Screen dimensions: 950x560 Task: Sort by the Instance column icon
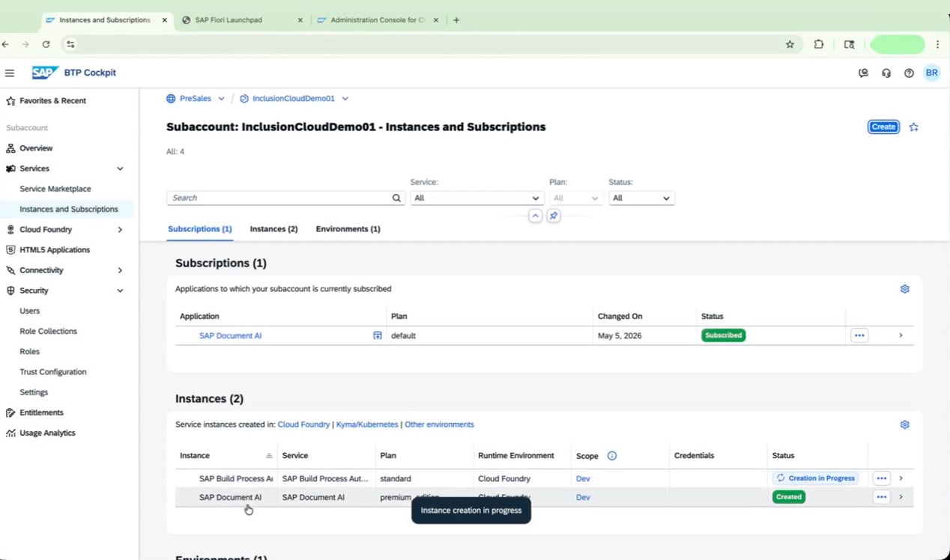point(269,455)
